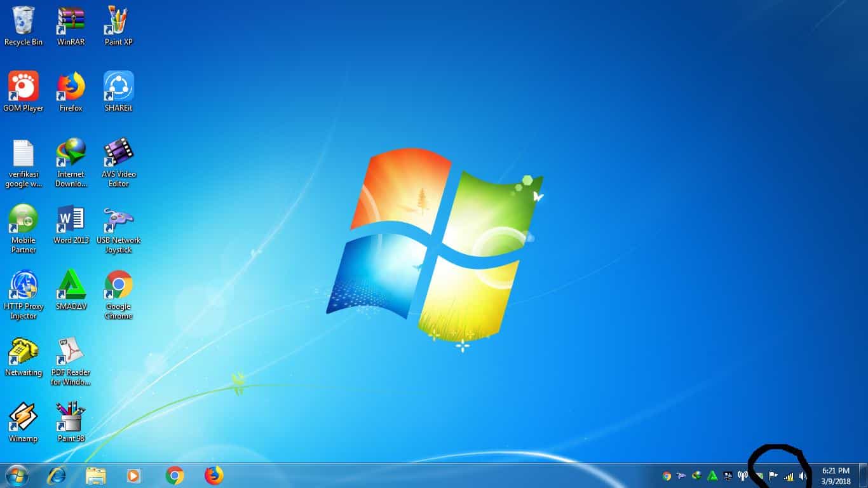Screen dimensions: 868x488
Task: Open the network signal bars tray icon
Action: coord(789,476)
